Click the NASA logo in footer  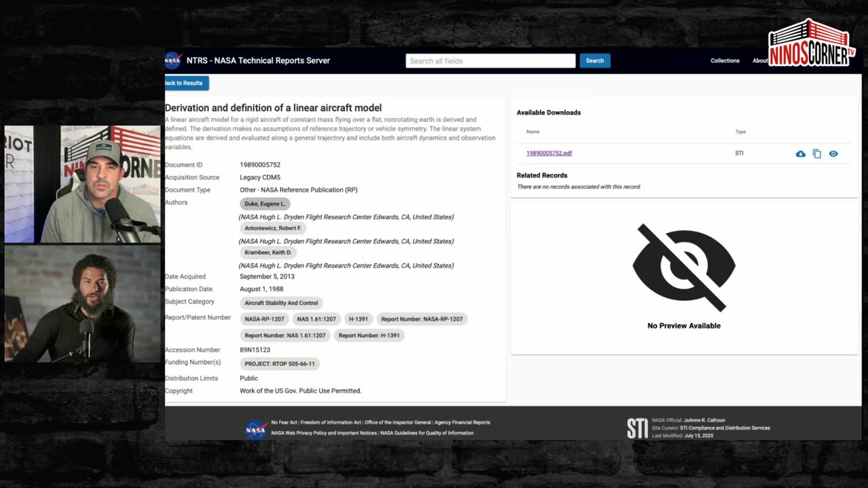256,429
